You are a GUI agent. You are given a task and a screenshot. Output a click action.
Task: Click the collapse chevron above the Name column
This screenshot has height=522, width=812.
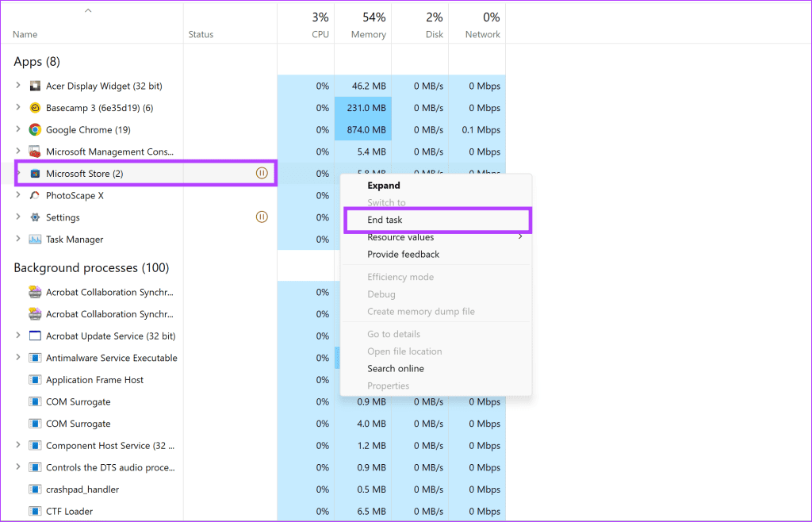pyautogui.click(x=87, y=10)
